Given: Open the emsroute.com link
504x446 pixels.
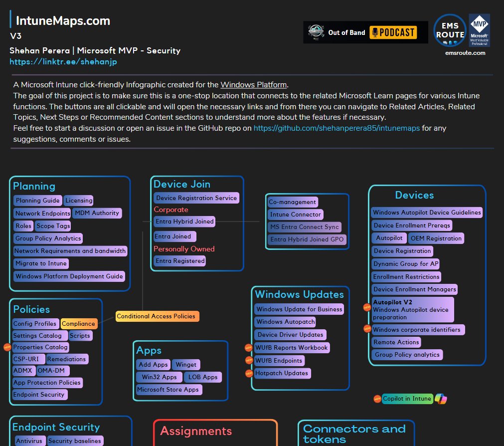Looking at the screenshot, I should pos(464,53).
